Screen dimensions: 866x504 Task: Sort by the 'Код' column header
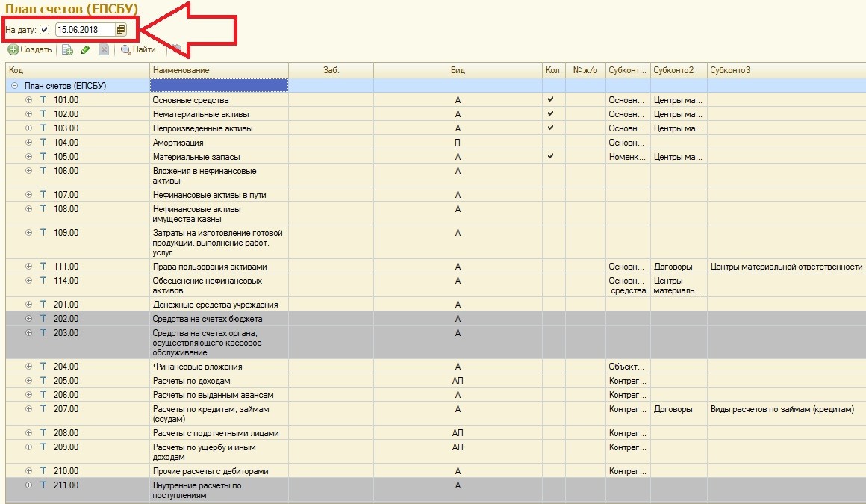(x=78, y=70)
